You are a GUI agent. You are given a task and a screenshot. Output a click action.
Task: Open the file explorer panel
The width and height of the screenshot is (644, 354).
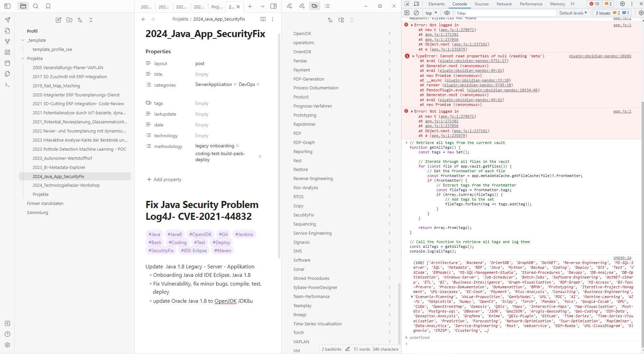23,6
